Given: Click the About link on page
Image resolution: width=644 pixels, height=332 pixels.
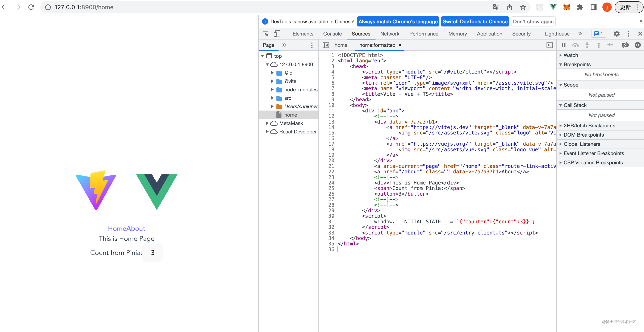Looking at the screenshot, I should click(x=136, y=228).
